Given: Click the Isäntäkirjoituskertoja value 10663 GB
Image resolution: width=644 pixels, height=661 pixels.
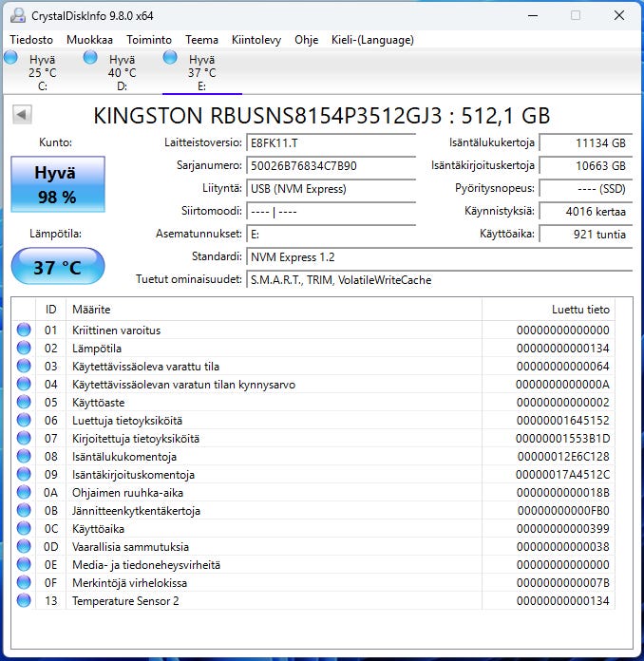Looking at the screenshot, I should point(586,165).
